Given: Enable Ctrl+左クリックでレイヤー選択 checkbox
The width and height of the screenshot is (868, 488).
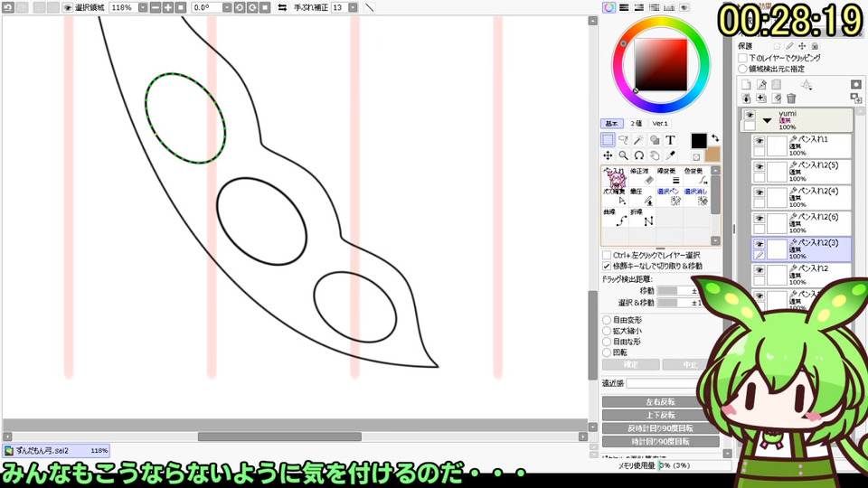Looking at the screenshot, I should pyautogui.click(x=607, y=255).
